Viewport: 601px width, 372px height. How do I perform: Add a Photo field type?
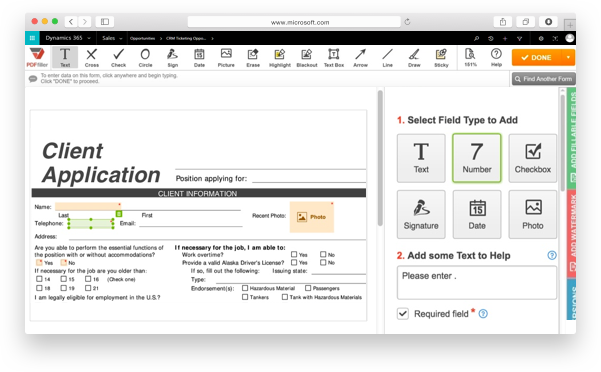(x=532, y=215)
